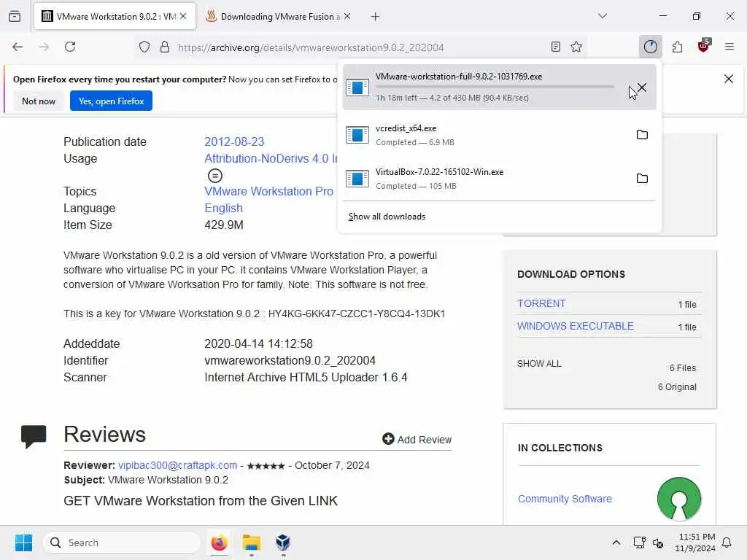
Task: Click the VMware download progress bar
Action: 495,87
